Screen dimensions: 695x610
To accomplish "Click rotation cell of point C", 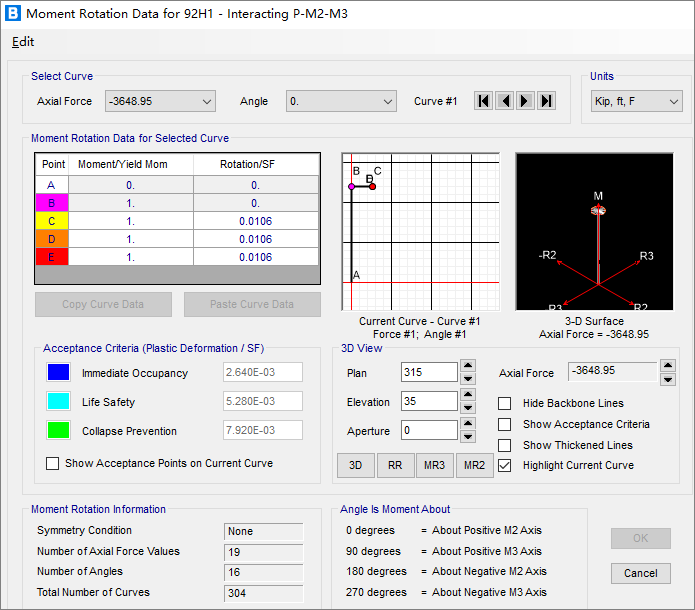I will [256, 221].
